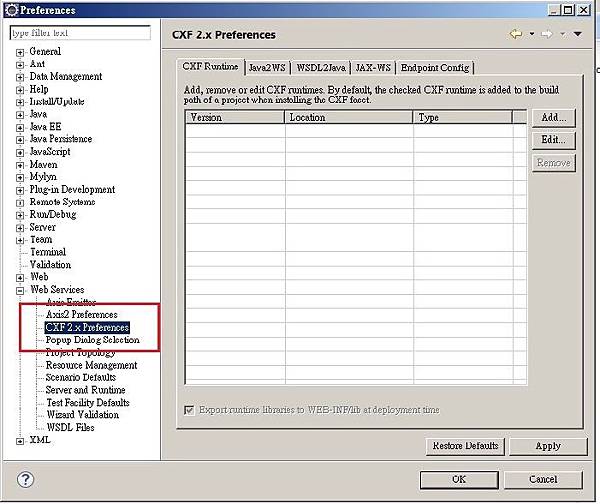The image size is (600, 504).
Task: Select Popup Dialog Selection item
Action: [93, 340]
